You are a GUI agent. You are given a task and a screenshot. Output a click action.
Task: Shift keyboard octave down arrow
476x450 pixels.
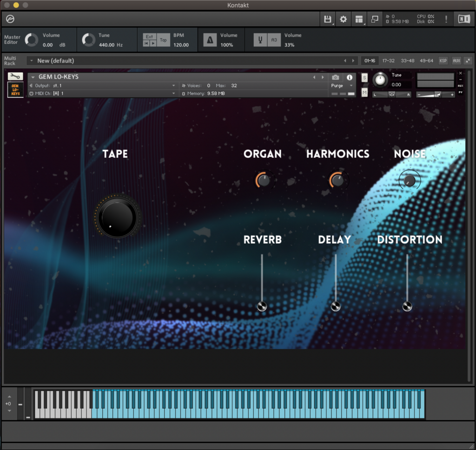pos(9,411)
